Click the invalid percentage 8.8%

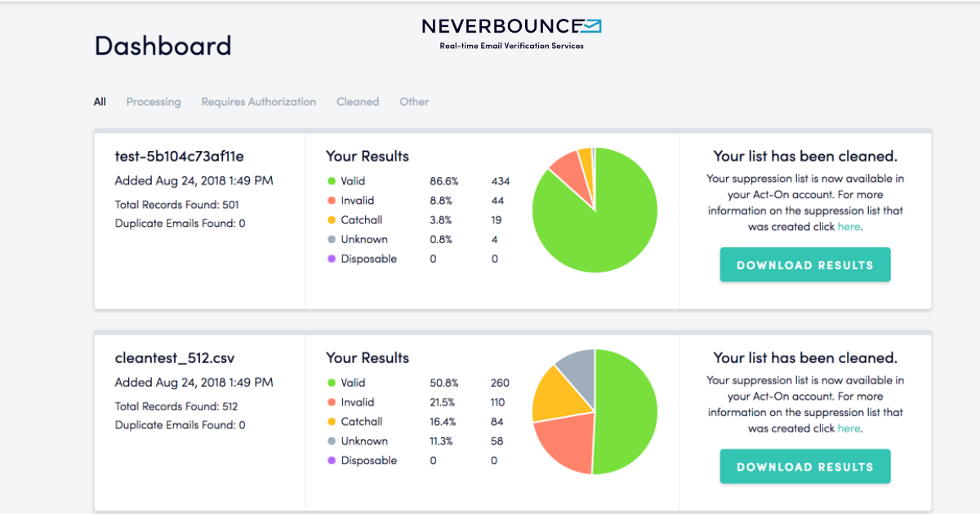coord(442,201)
